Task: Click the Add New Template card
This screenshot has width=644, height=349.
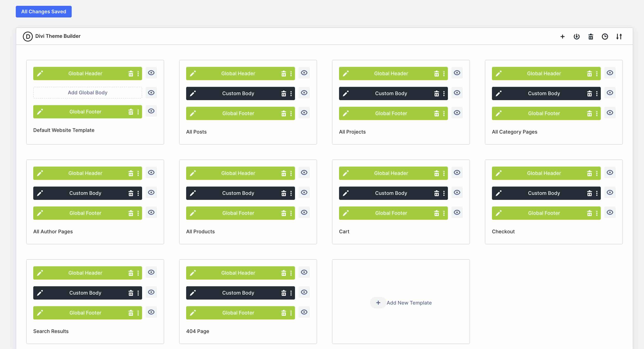Action: [x=401, y=302]
